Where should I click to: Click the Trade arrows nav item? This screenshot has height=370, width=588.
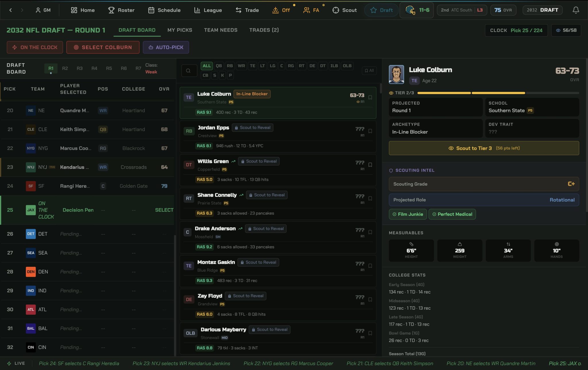point(247,10)
